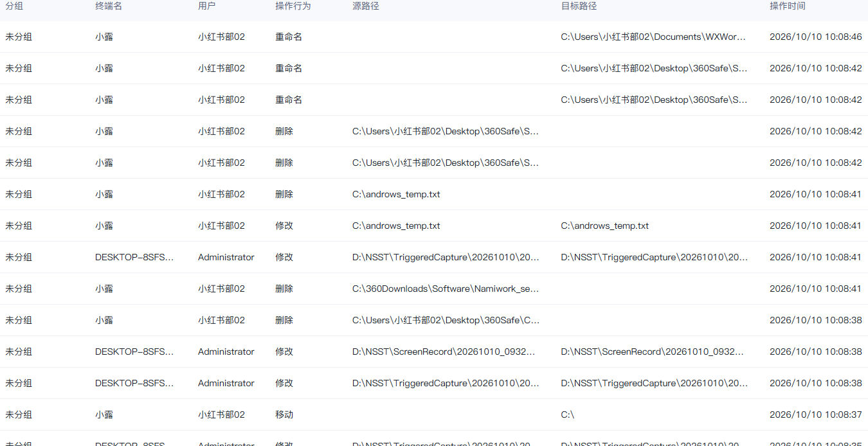Click the timestamp in the Namiwork_se row
868x446 pixels.
[x=815, y=289]
